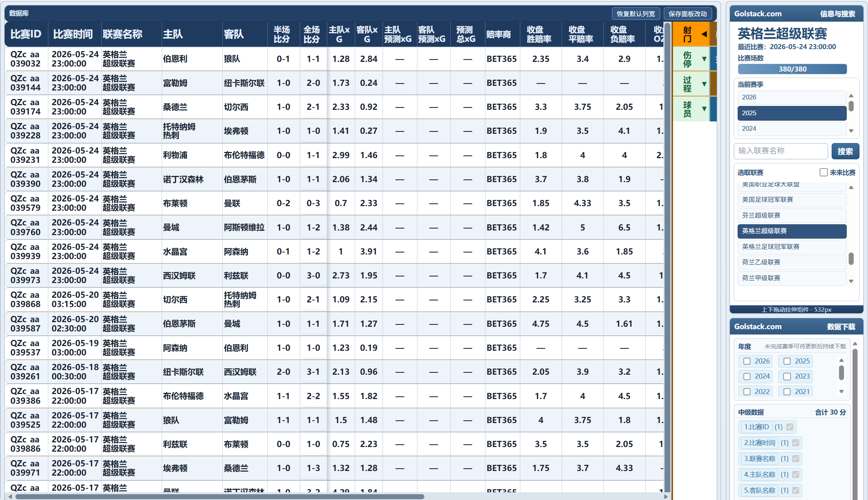Screen dimensions: 868x500
Task: Expand the 伤停 column group
Action: (x=704, y=59)
